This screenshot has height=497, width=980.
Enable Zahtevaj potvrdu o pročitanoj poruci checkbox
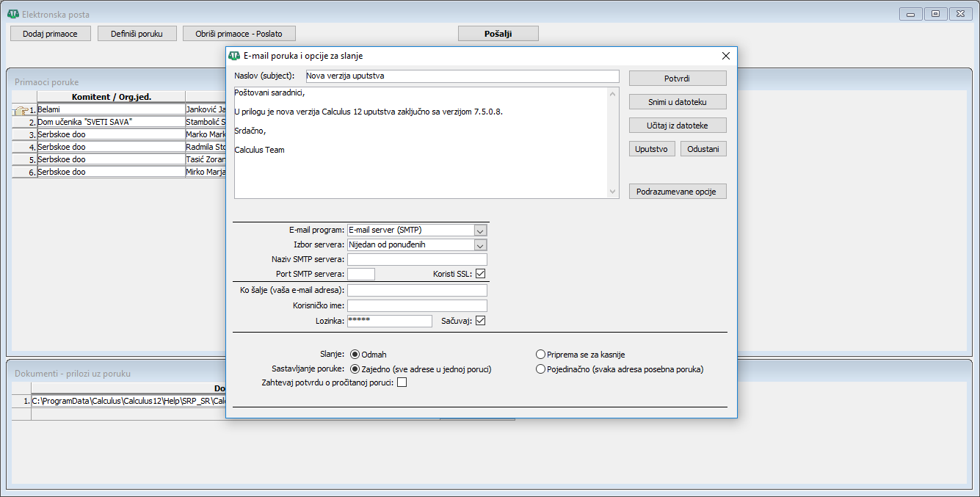pyautogui.click(x=402, y=382)
